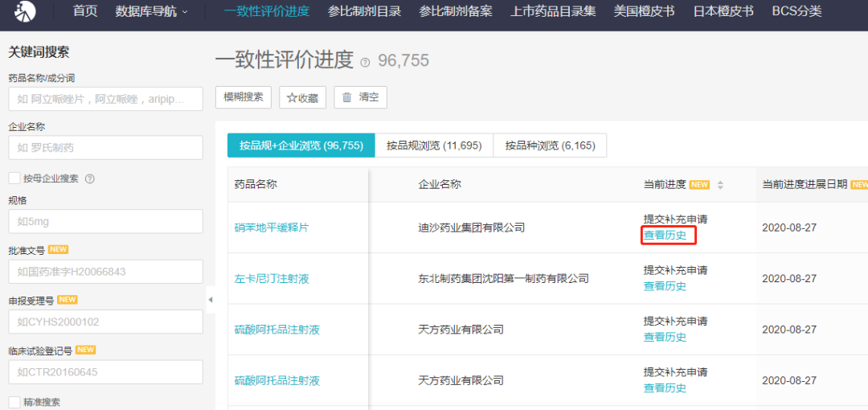Click the 收藏 button
The image size is (868, 410).
point(302,97)
